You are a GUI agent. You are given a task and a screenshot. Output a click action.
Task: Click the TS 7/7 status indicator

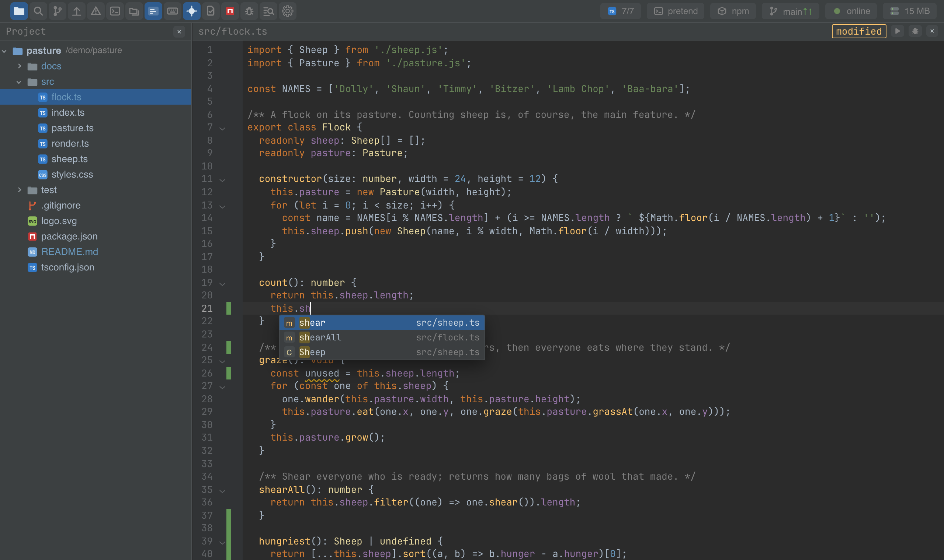point(620,11)
